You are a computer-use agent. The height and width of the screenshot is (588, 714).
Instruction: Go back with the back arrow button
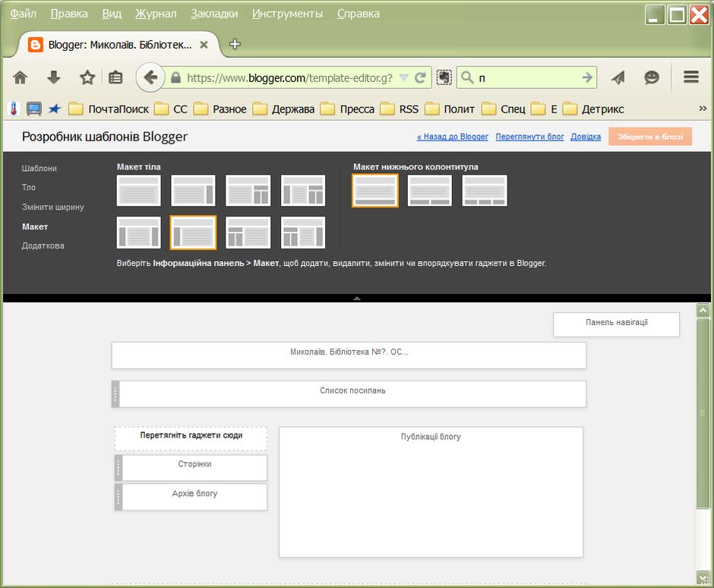150,77
